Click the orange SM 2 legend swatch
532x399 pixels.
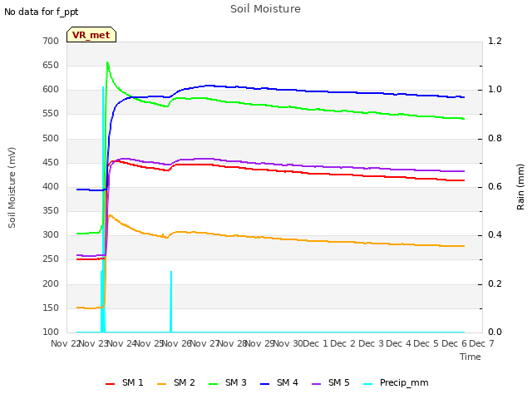coord(162,384)
